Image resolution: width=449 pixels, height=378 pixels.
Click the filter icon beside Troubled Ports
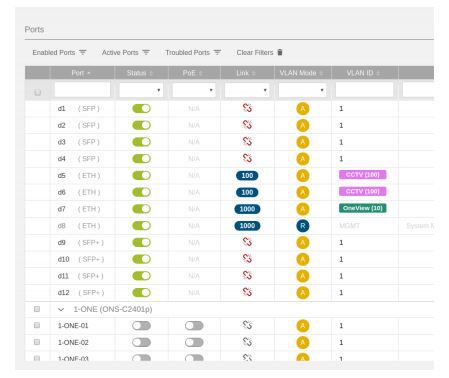[x=217, y=52]
